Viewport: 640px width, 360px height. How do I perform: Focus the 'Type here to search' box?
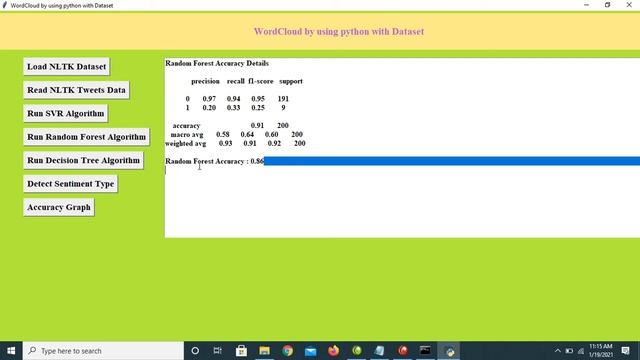pyautogui.click(x=103, y=351)
